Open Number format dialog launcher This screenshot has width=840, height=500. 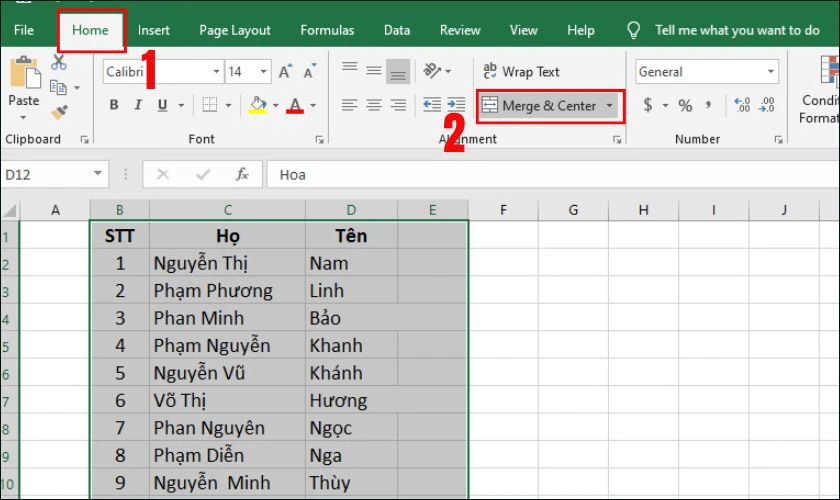778,139
